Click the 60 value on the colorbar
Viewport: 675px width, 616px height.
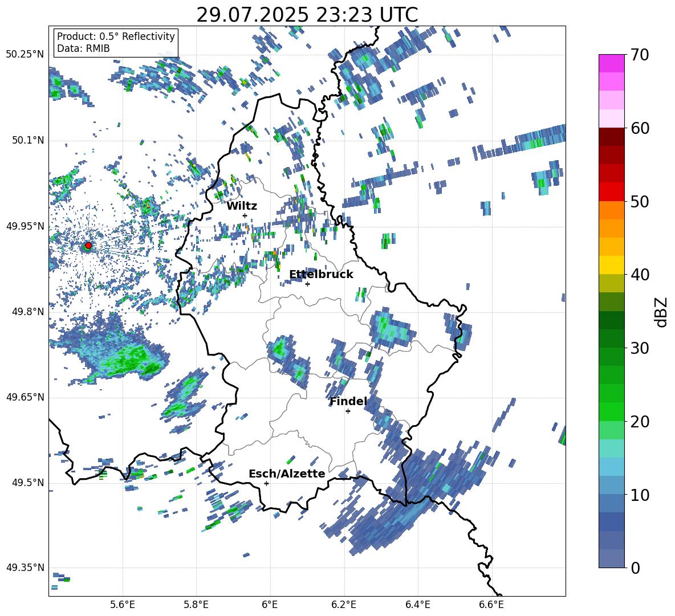(640, 128)
